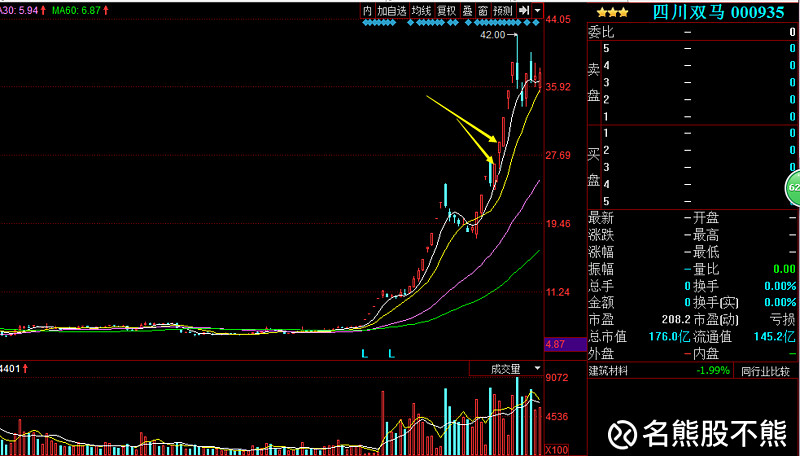
Task: Click the 量比 0.00 value
Action: coord(784,269)
